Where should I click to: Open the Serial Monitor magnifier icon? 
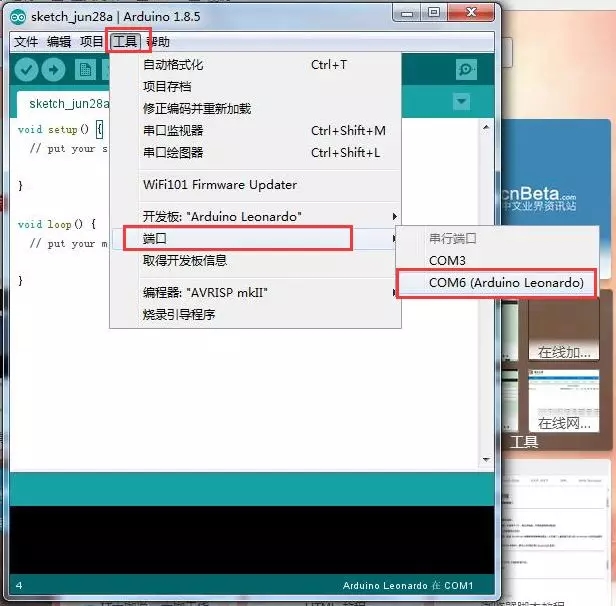(466, 70)
